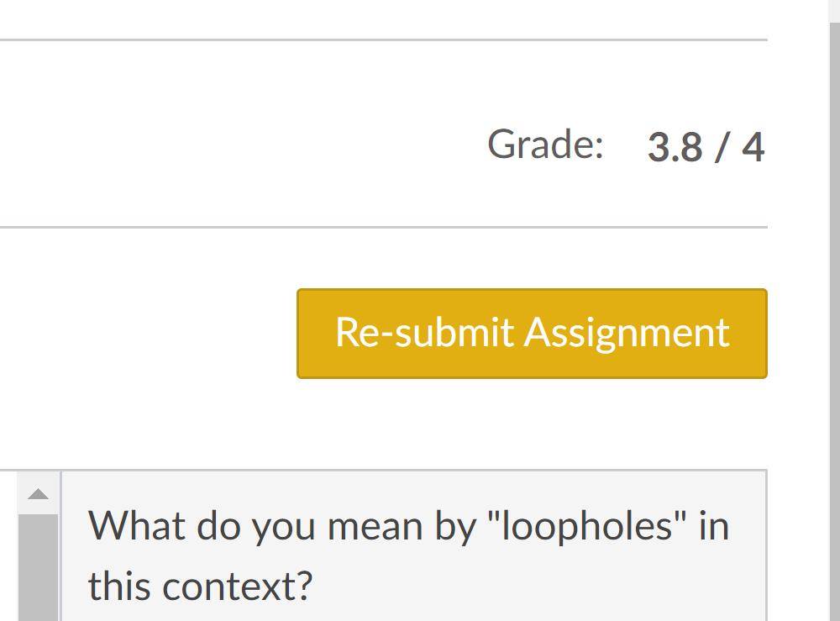The image size is (840, 621).
Task: Click the word "context?" in the comment
Action: [238, 587]
